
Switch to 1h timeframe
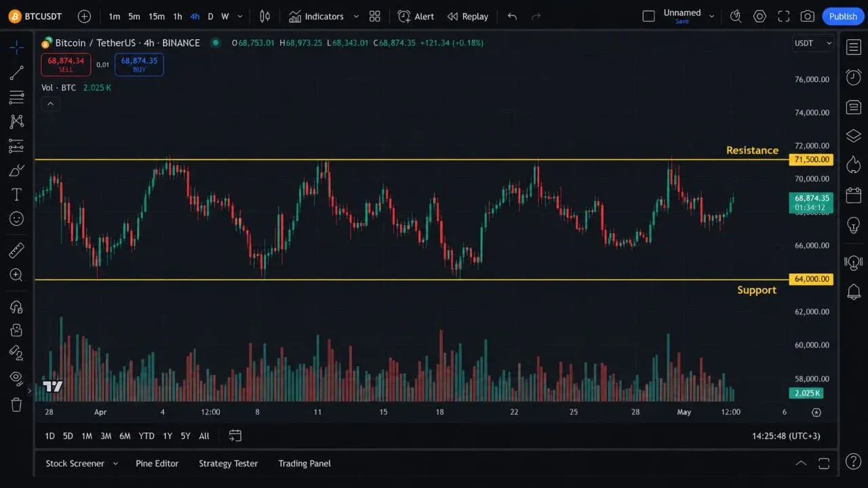point(178,16)
